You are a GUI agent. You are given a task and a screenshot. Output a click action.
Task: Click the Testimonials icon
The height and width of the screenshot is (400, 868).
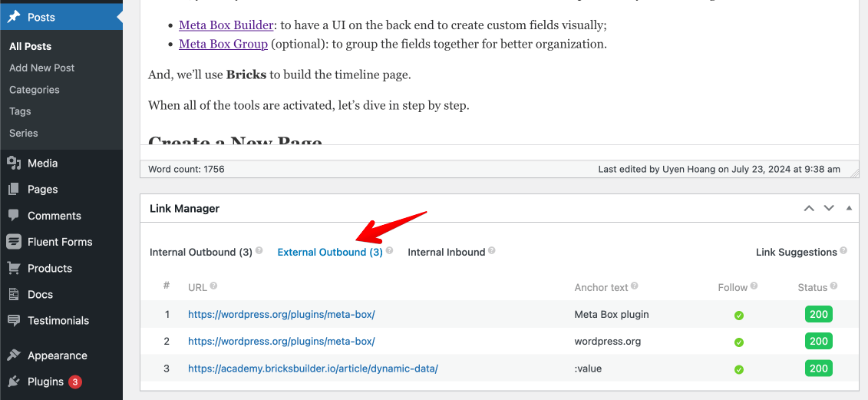pyautogui.click(x=14, y=320)
